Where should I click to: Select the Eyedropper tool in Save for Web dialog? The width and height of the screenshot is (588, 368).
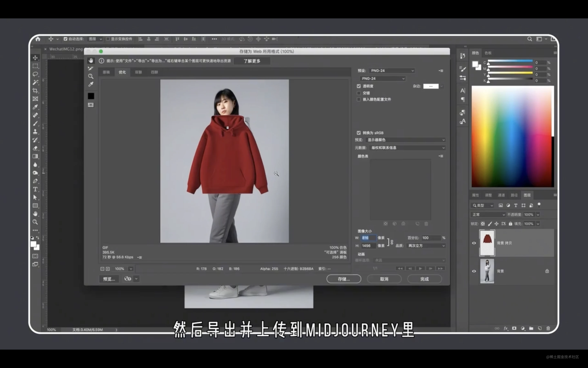[x=91, y=84]
